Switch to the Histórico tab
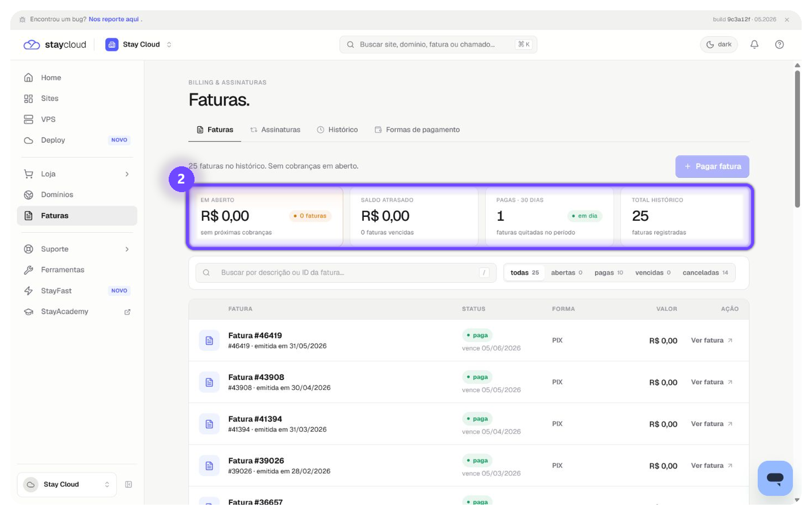 point(337,130)
